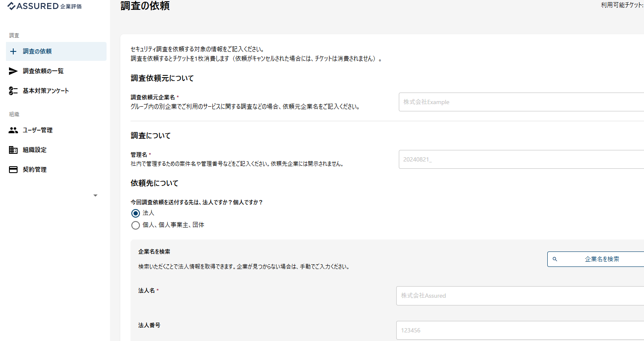Viewport: 644px width, 341px height.
Task: Click the 調査について section heading
Action: click(151, 136)
